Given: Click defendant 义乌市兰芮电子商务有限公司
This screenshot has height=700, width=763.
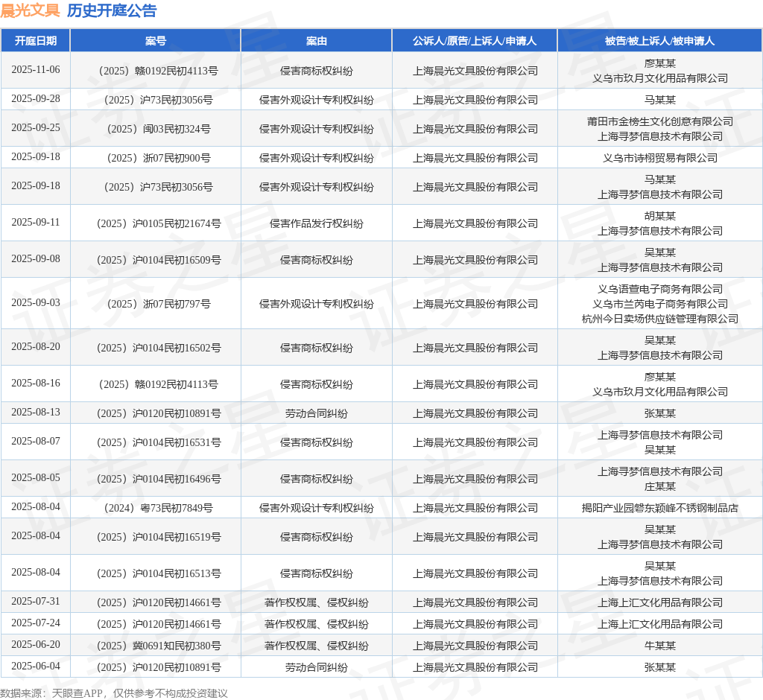Looking at the screenshot, I should pyautogui.click(x=660, y=304).
